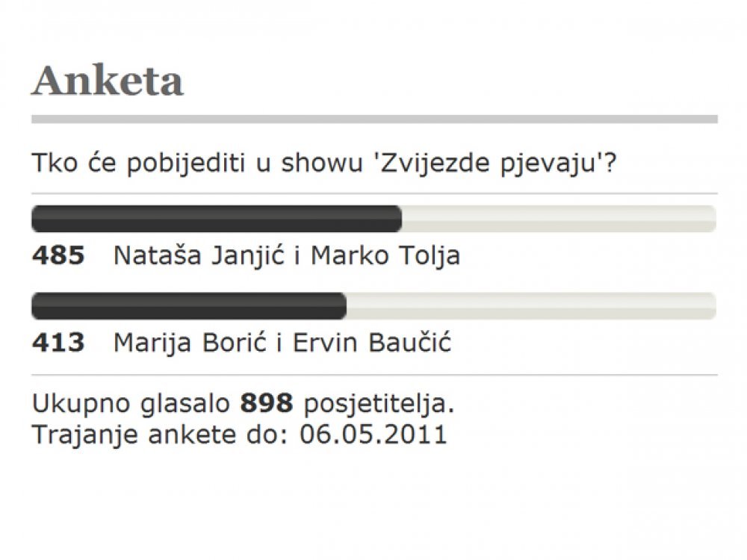
Task: Click the word 'posjetitelja'
Action: [379, 404]
